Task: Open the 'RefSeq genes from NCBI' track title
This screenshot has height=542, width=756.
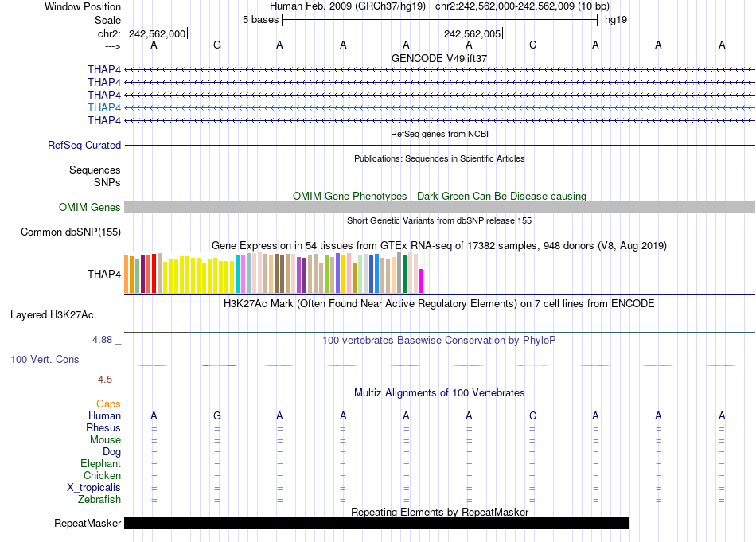Action: tap(439, 134)
